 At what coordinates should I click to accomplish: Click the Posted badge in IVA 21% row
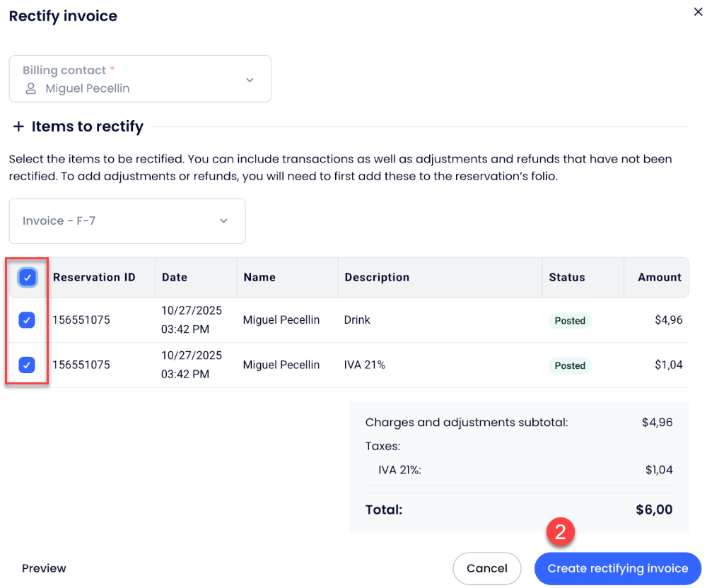click(x=570, y=366)
